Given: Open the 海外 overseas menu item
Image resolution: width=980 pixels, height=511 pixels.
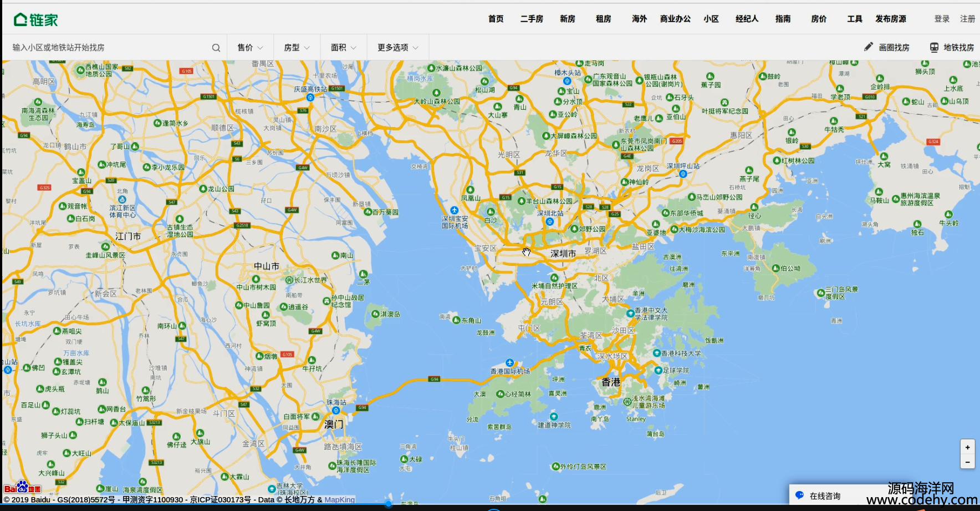Looking at the screenshot, I should pyautogui.click(x=640, y=19).
